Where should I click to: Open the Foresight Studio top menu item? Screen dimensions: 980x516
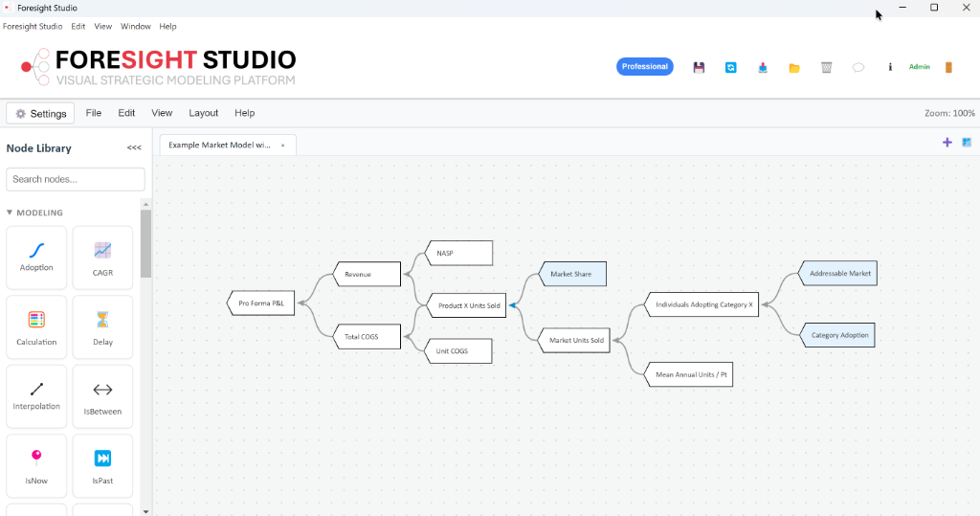33,26
